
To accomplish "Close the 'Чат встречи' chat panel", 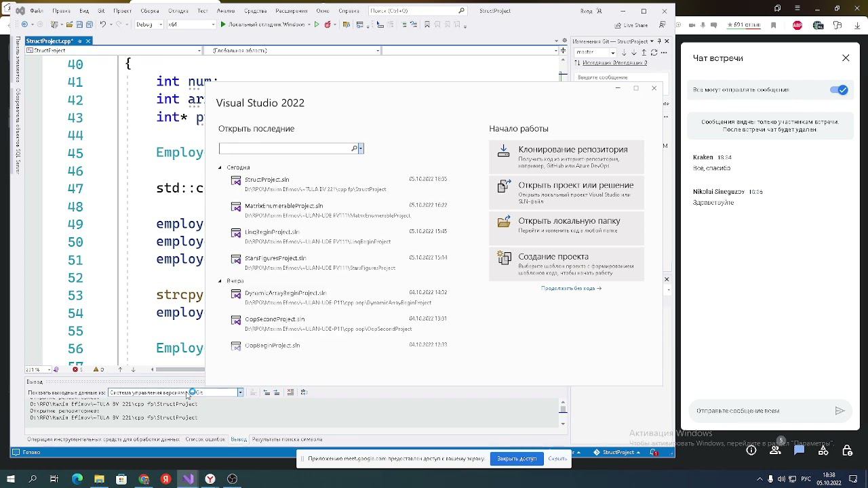I will (x=846, y=58).
